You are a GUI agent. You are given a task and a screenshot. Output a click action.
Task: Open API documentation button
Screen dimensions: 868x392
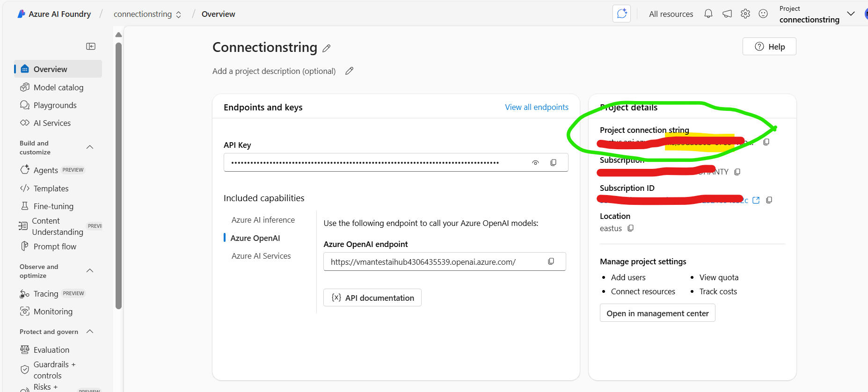click(x=372, y=298)
